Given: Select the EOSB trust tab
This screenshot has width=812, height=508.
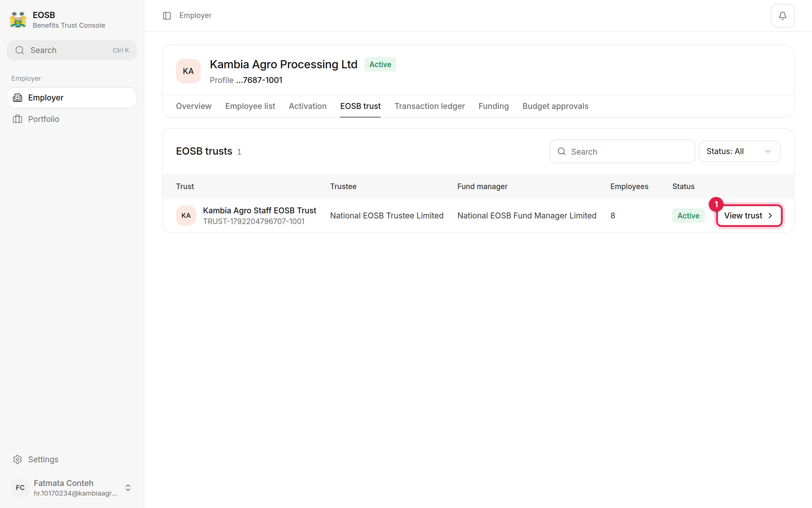Looking at the screenshot, I should point(360,106).
